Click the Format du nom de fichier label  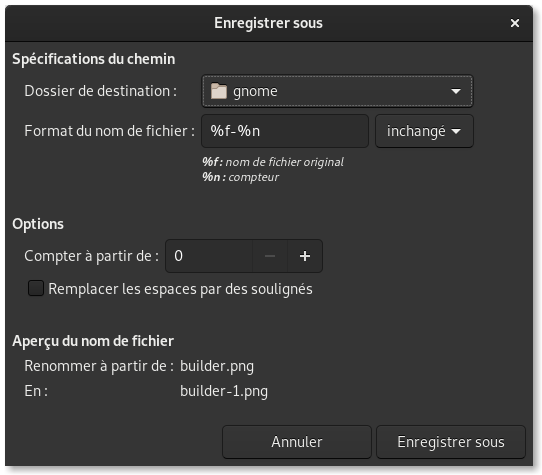[x=110, y=131]
